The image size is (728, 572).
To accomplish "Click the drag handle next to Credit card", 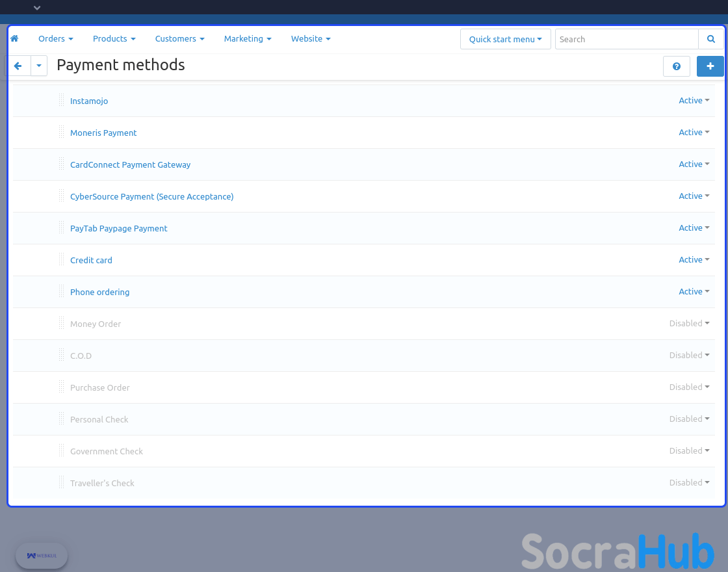I will click(61, 259).
